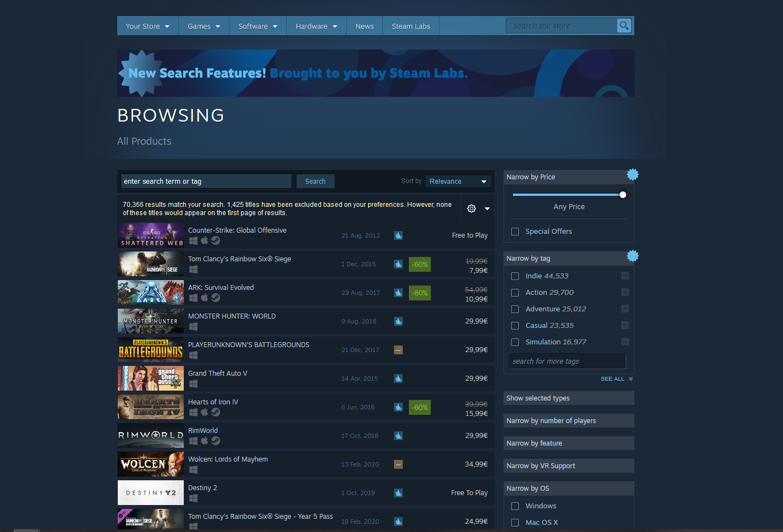Click the Mac platform icon under ARK: Survival Evolved
The image size is (783, 532).
(204, 298)
